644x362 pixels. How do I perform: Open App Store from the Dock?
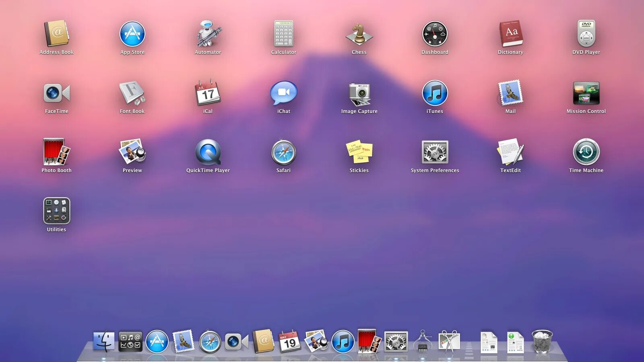coord(157,342)
